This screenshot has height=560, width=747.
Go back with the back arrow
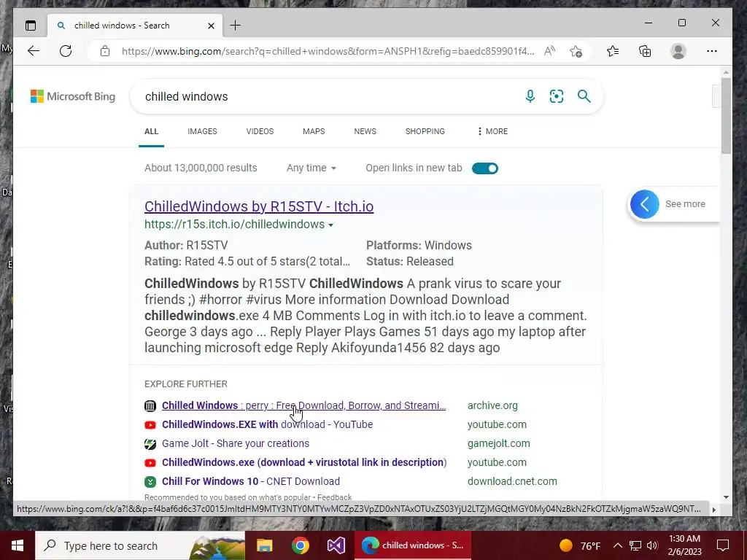(34, 51)
